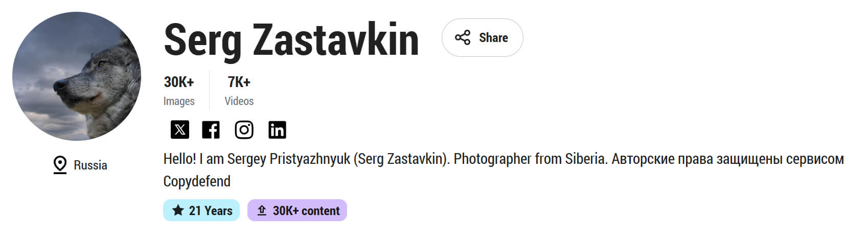Open the LinkedIn social icon
Image resolution: width=868 pixels, height=233 pixels.
(x=277, y=130)
